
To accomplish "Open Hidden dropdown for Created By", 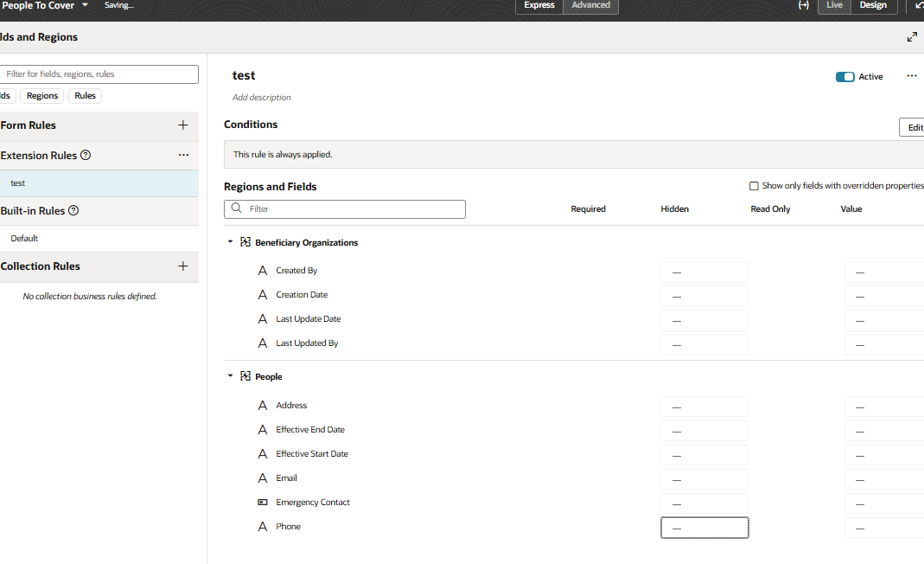I will pos(704,272).
